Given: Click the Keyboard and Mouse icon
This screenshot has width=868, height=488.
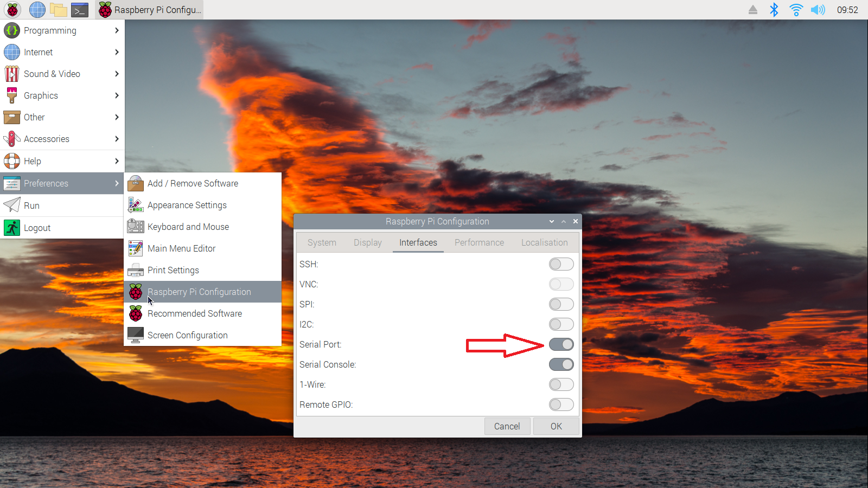Looking at the screenshot, I should click(136, 227).
